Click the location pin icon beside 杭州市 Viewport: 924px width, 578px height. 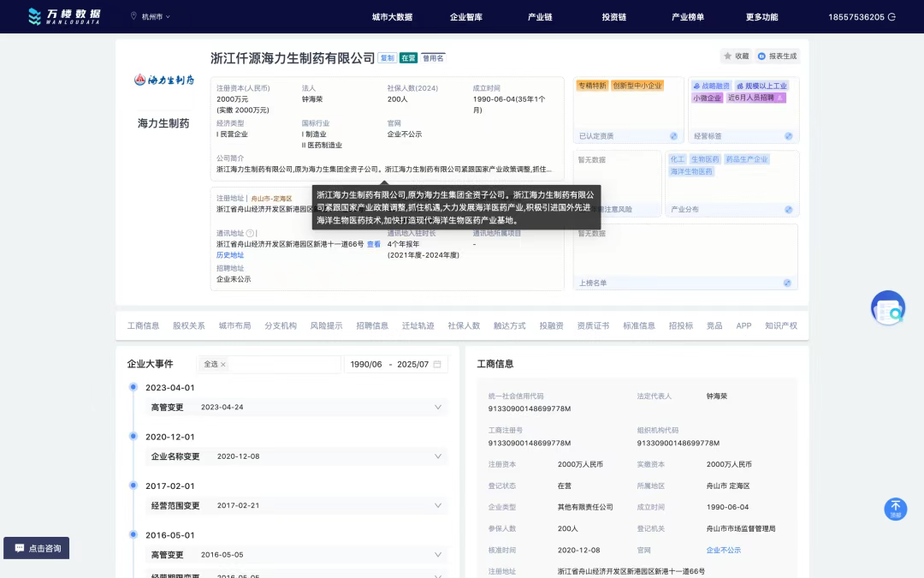(x=133, y=16)
